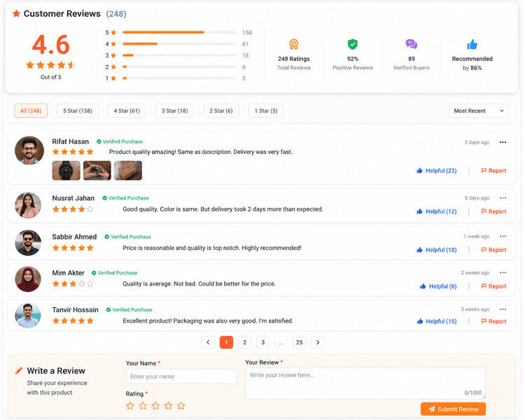
Task: Click the green Positive Reviews shield icon
Action: coord(353,44)
